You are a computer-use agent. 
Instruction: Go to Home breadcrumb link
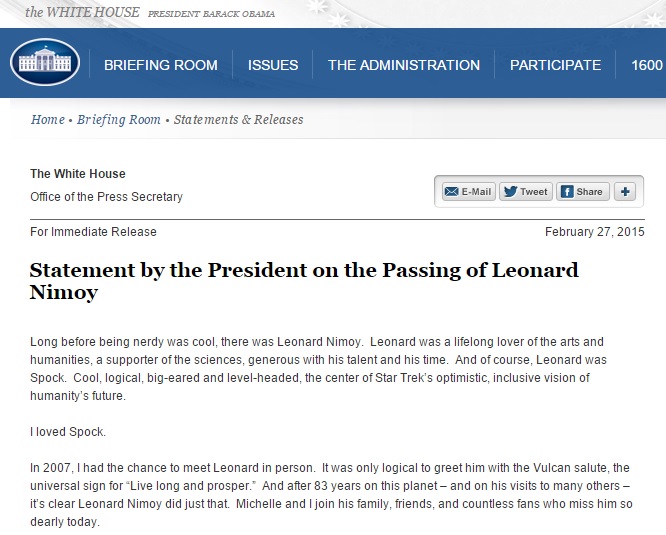pos(47,120)
